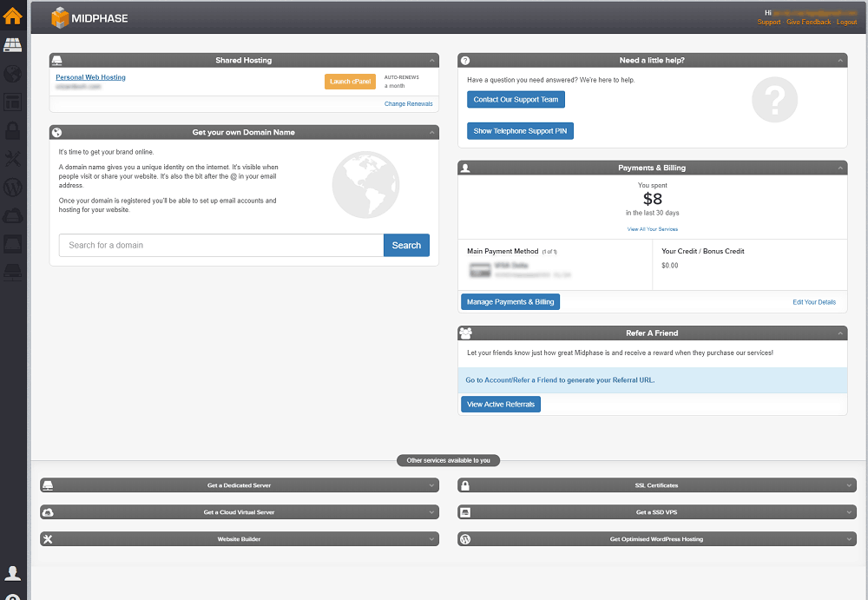Launch cPanel for Personal Web Hosting
The height and width of the screenshot is (600, 868).
tap(350, 82)
